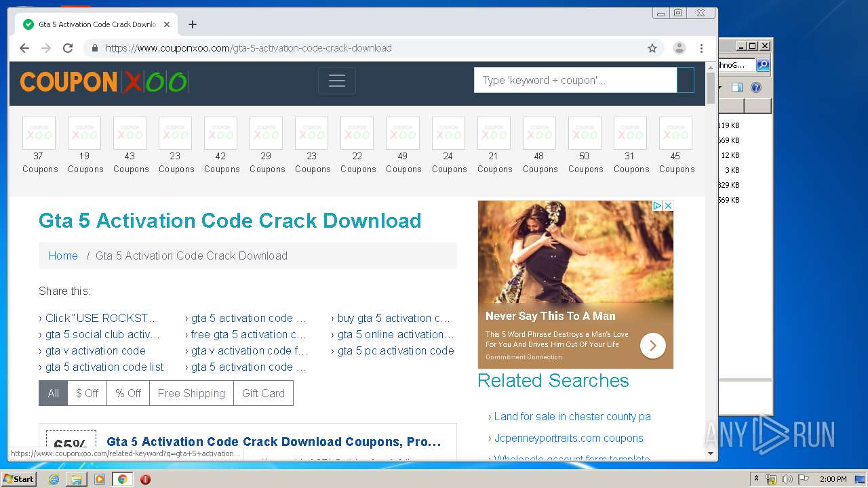Open 'Gta 5 Activation Code Crack Download Coupons' heading link
Screen dimensions: 868x488
click(274, 442)
